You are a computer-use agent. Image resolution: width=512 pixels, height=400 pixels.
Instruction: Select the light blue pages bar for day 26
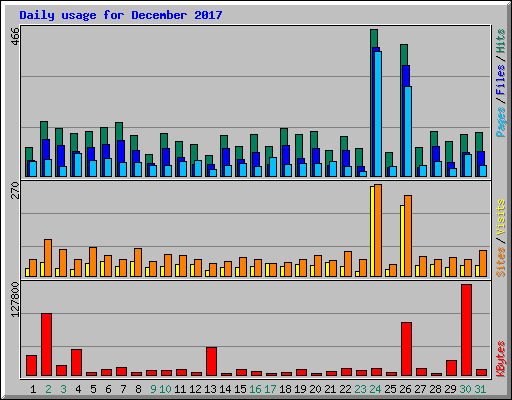click(x=408, y=131)
